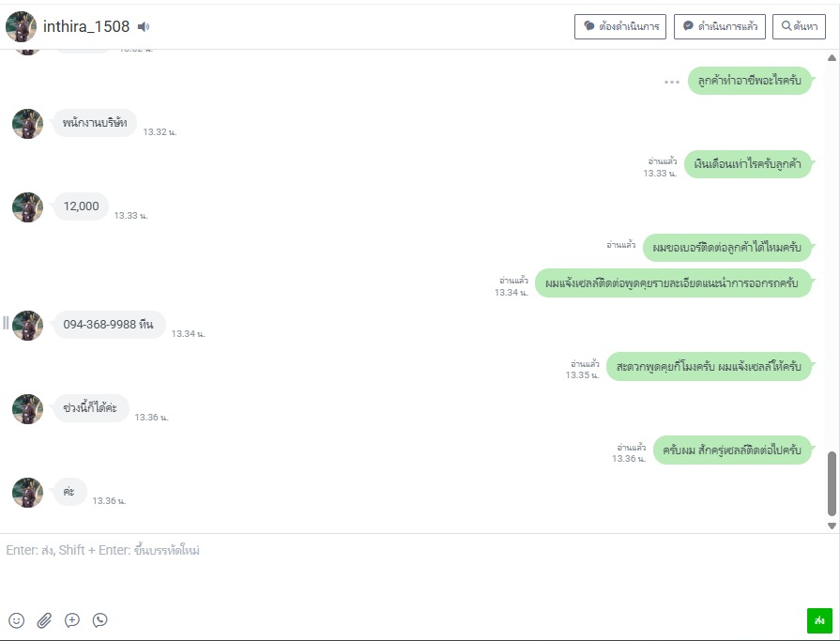Image resolution: width=840 pixels, height=641 pixels.
Task: Open the emoji sticker picker
Action: coord(17,620)
